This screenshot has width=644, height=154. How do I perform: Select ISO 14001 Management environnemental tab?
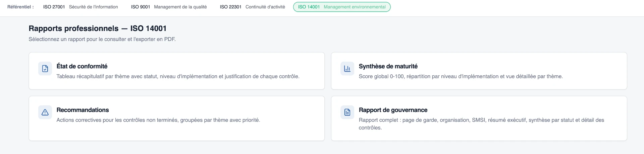(x=342, y=7)
